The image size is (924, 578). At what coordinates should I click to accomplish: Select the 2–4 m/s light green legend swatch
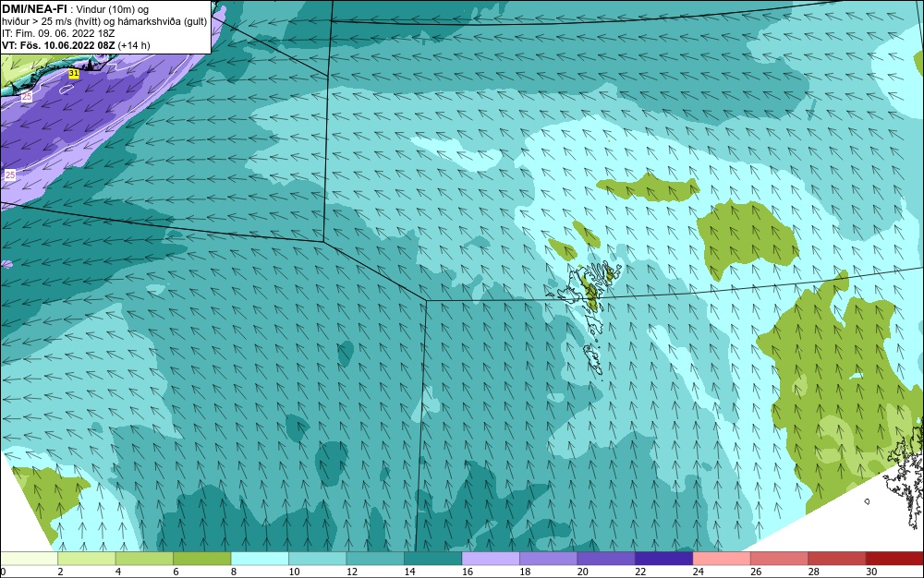(x=87, y=559)
